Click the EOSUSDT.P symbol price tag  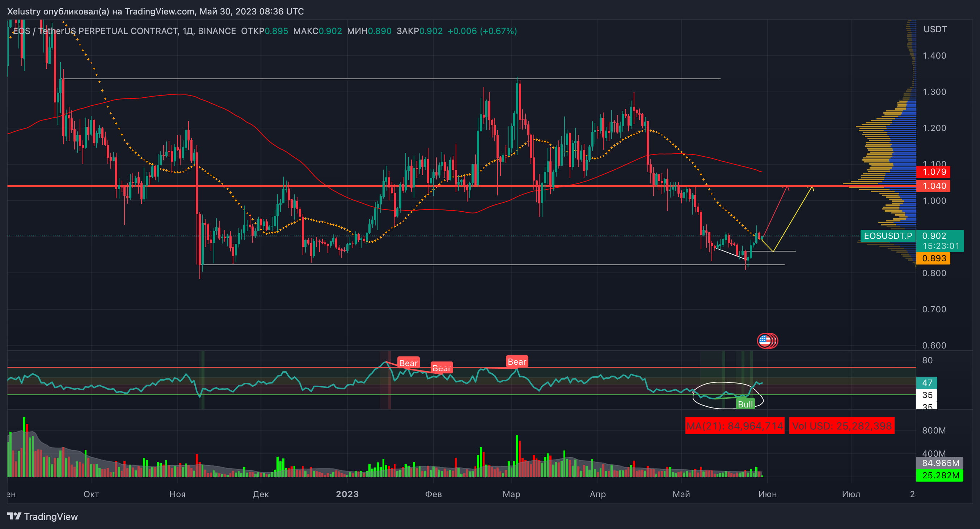(888, 236)
